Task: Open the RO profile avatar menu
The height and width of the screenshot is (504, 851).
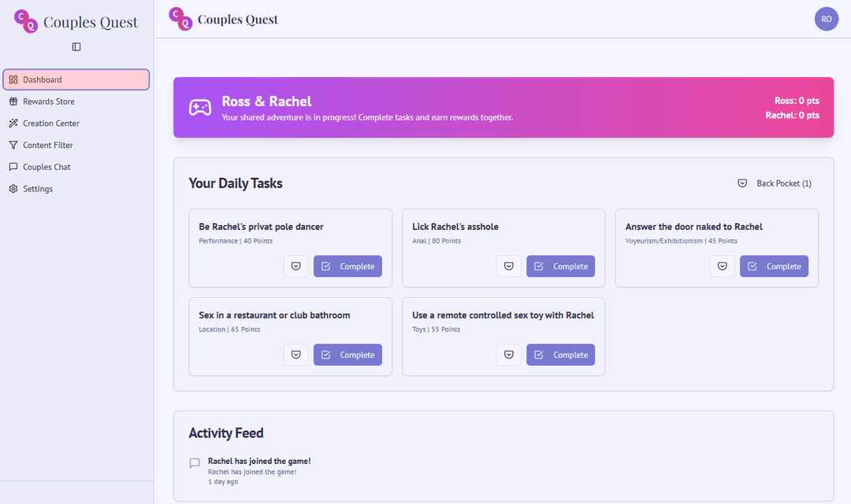Action: (827, 18)
